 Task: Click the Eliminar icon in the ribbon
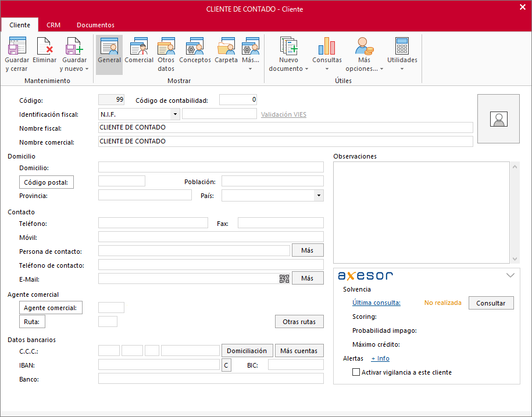point(45,46)
